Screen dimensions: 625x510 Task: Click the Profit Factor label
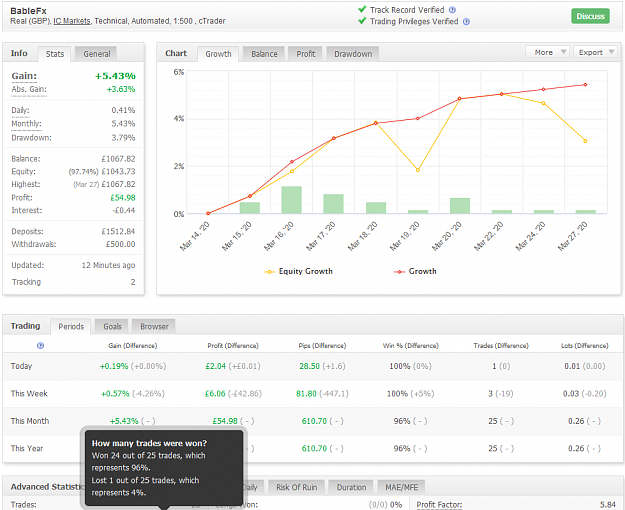pyautogui.click(x=439, y=505)
